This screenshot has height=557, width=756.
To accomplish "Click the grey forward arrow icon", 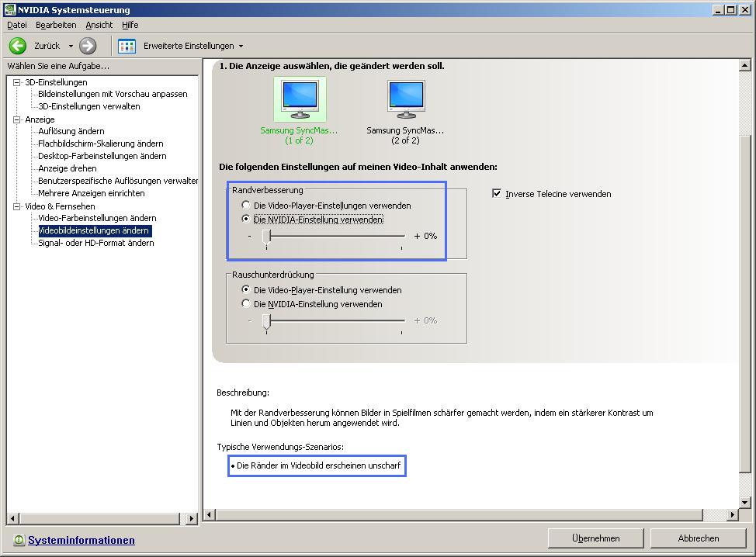I will (88, 46).
